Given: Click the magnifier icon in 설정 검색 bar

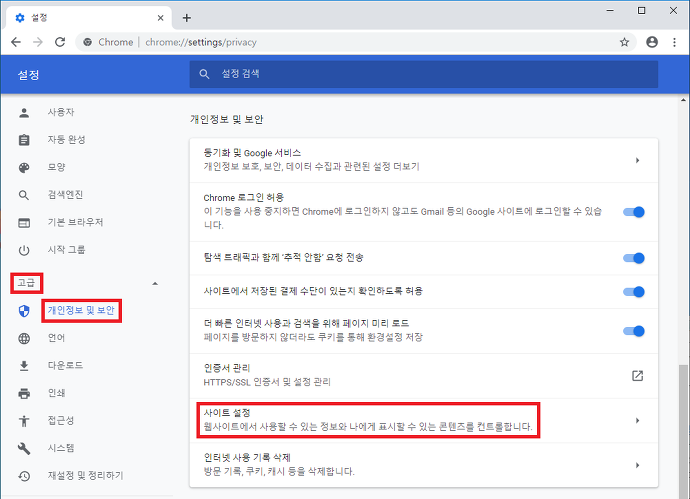Looking at the screenshot, I should (204, 74).
